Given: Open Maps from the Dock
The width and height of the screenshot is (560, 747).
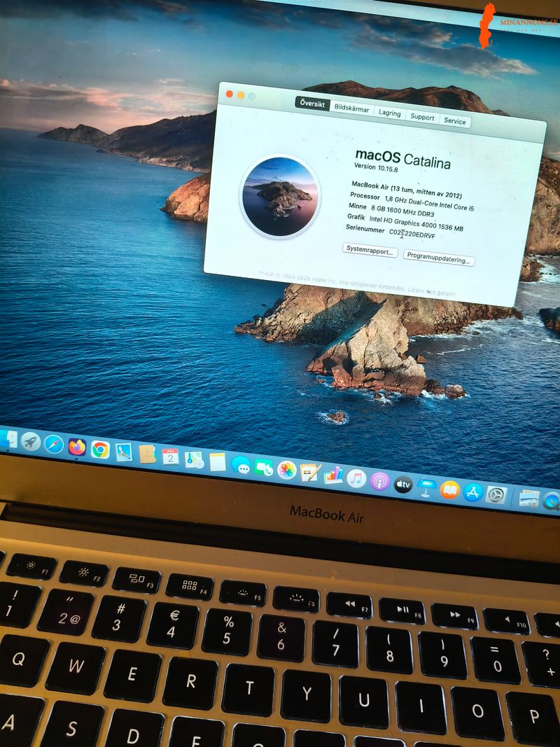Looking at the screenshot, I should 195,459.
